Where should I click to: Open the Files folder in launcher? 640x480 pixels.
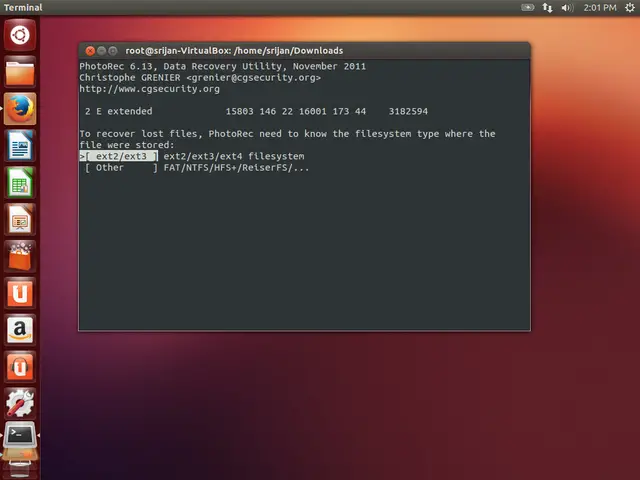(x=20, y=72)
